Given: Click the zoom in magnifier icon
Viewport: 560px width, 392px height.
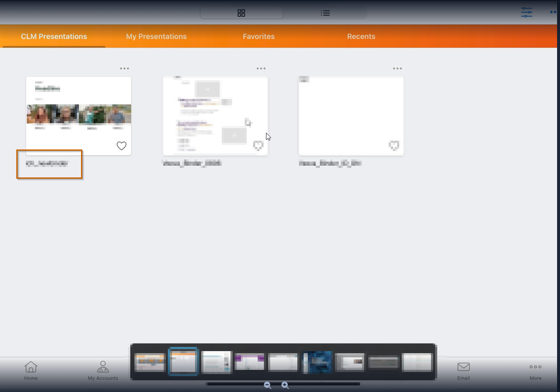Looking at the screenshot, I should click(x=285, y=385).
